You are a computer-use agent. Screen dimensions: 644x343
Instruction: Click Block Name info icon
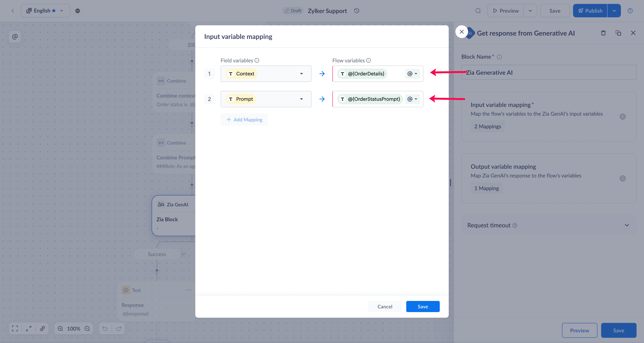499,57
